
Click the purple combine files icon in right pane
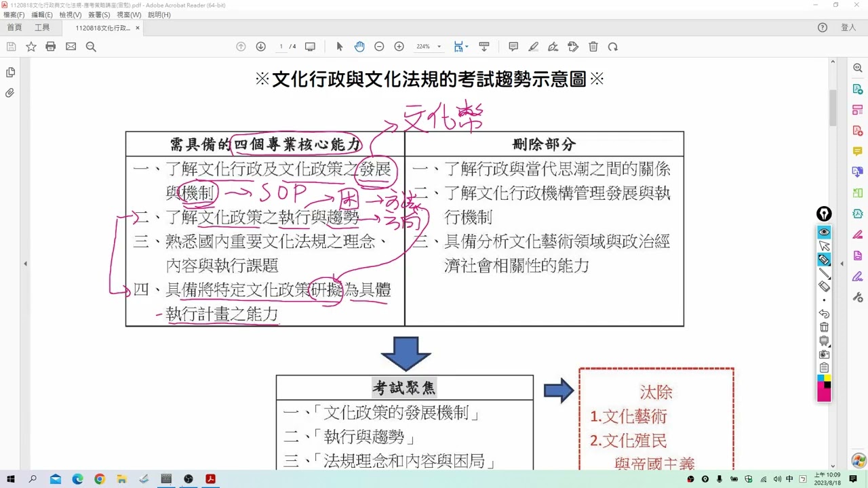[857, 172]
